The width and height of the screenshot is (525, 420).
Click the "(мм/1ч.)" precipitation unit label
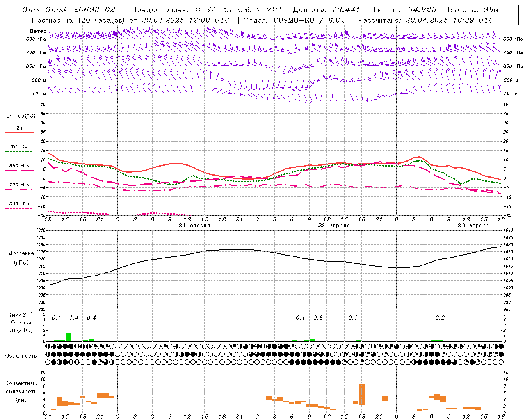(21, 330)
